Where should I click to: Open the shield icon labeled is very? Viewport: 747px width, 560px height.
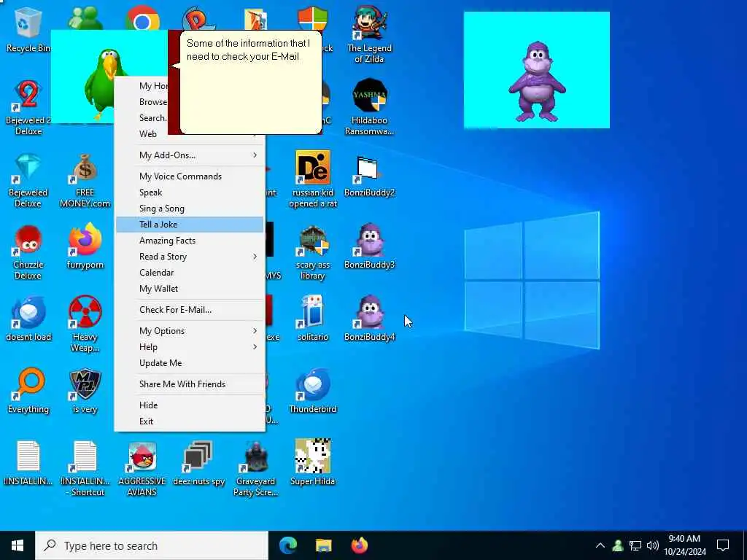click(x=85, y=392)
